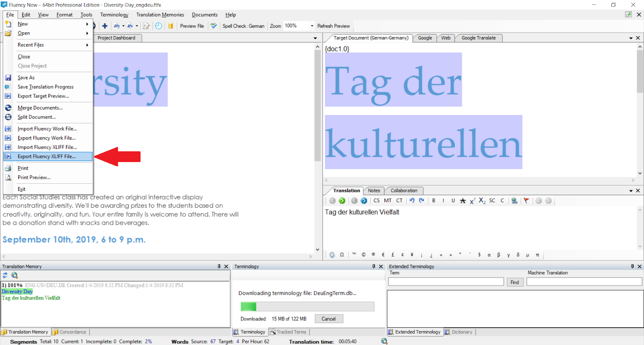Apply subscript formatting

482,200
